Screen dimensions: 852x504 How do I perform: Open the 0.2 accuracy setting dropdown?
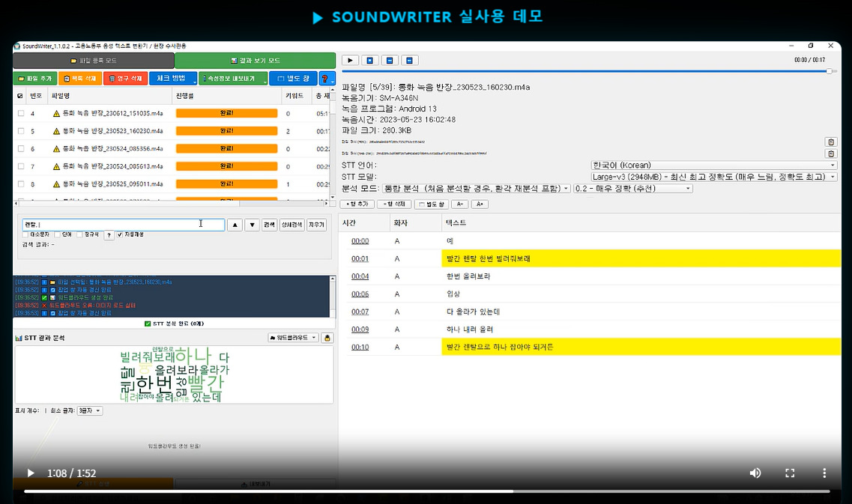pyautogui.click(x=633, y=189)
